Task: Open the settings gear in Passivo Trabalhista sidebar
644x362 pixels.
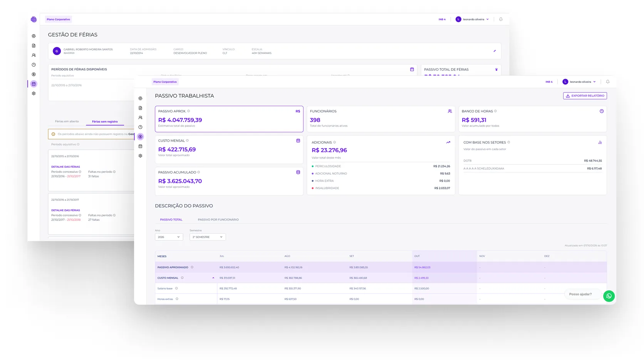Action: pyautogui.click(x=140, y=156)
